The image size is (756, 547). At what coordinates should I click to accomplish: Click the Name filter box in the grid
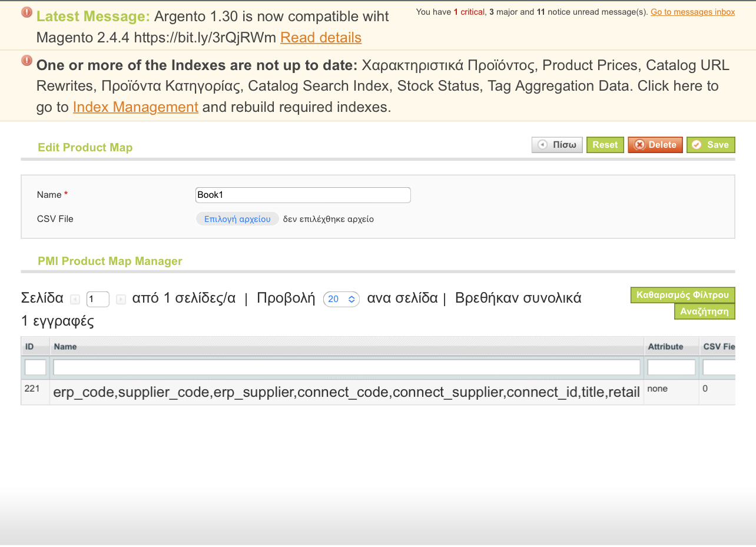346,367
